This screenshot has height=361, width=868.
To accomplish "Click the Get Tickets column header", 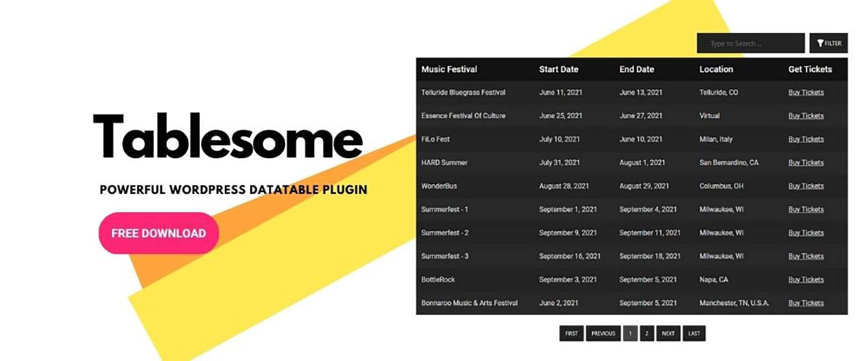I will pos(810,69).
